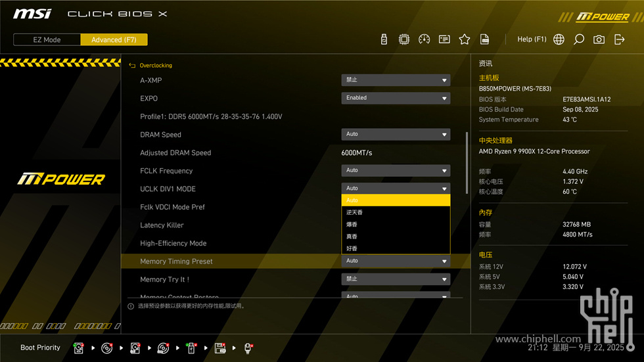The height and width of the screenshot is (362, 644).
Task: Choose 好香 preset option
Action: coord(396,248)
